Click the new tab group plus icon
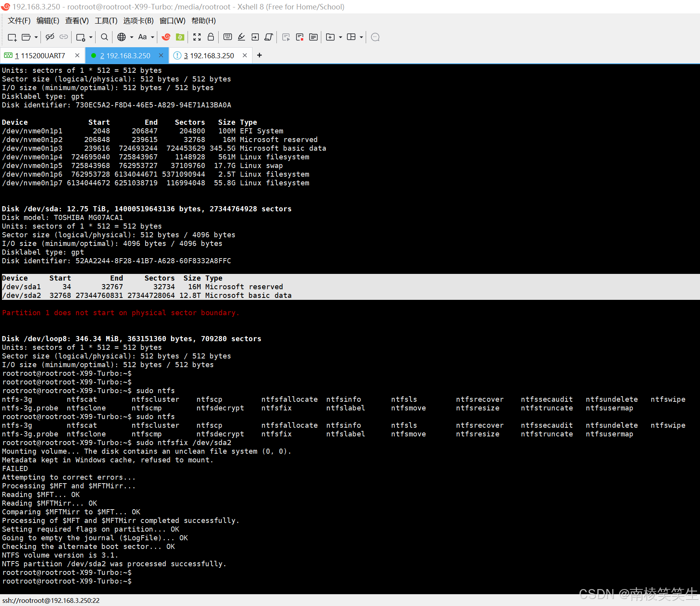Screen dimensions: 700x606 [x=330, y=37]
